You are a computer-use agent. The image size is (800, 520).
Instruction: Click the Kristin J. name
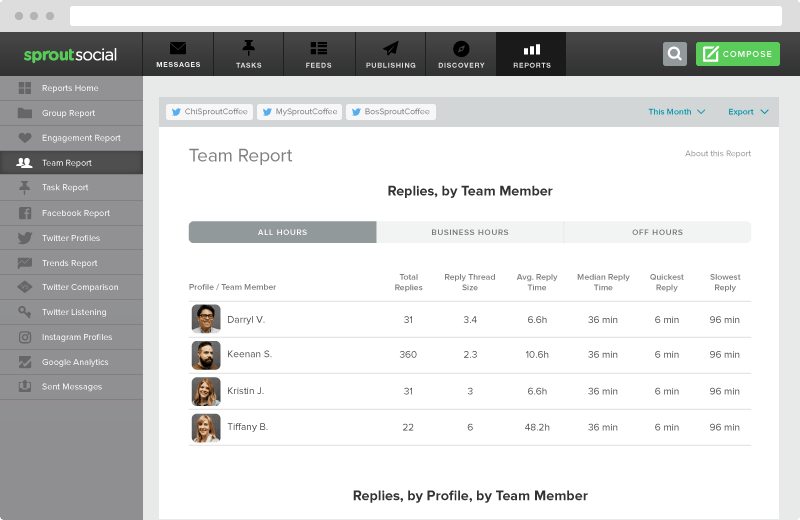245,390
